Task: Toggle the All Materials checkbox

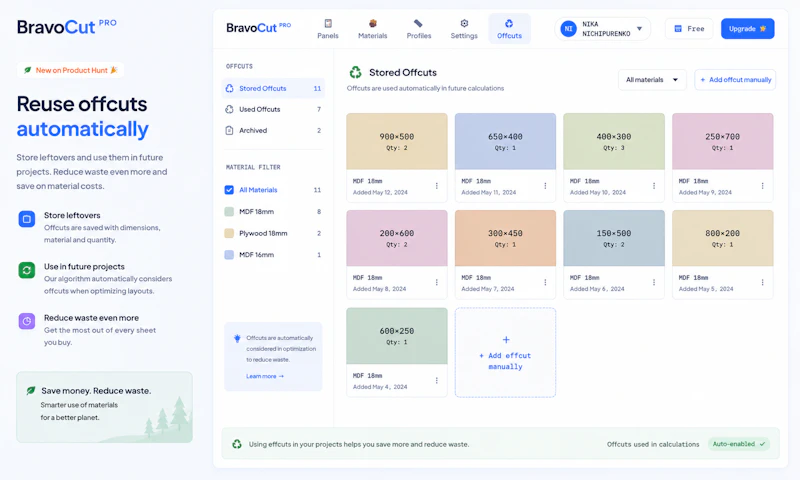Action: point(229,190)
